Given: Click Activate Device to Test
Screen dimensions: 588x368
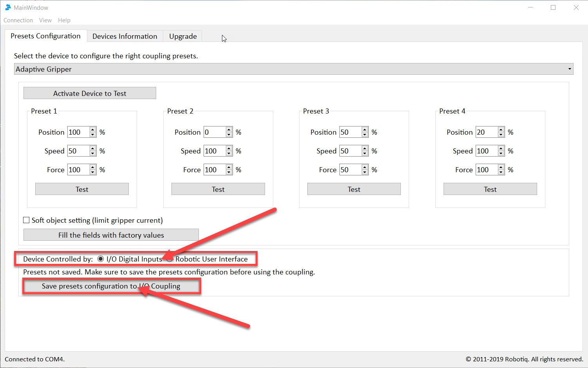Looking at the screenshot, I should pyautogui.click(x=89, y=93).
